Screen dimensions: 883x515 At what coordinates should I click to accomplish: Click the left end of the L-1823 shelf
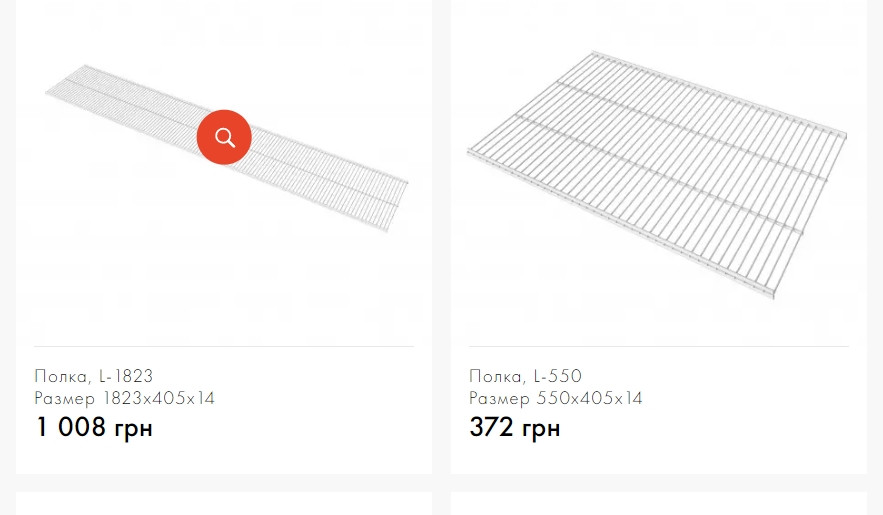54,91
